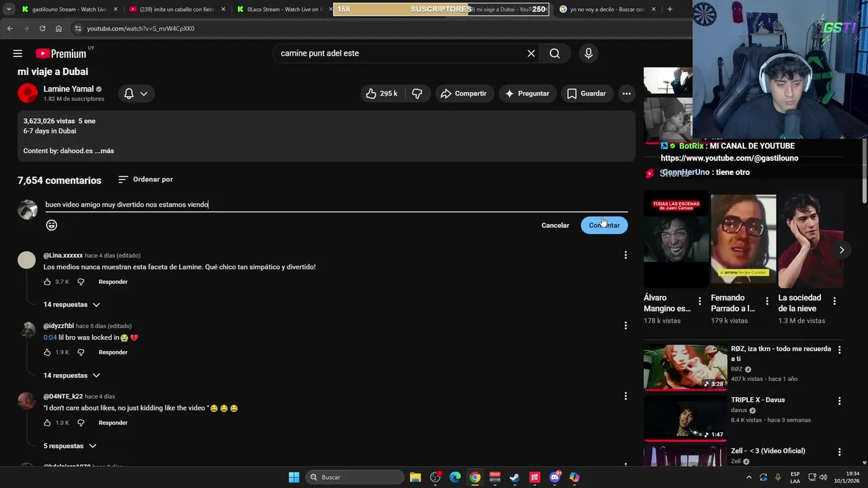Screen dimensions: 868x488
Task: Open options for Álvaro Mangino video
Action: pyautogui.click(x=700, y=301)
